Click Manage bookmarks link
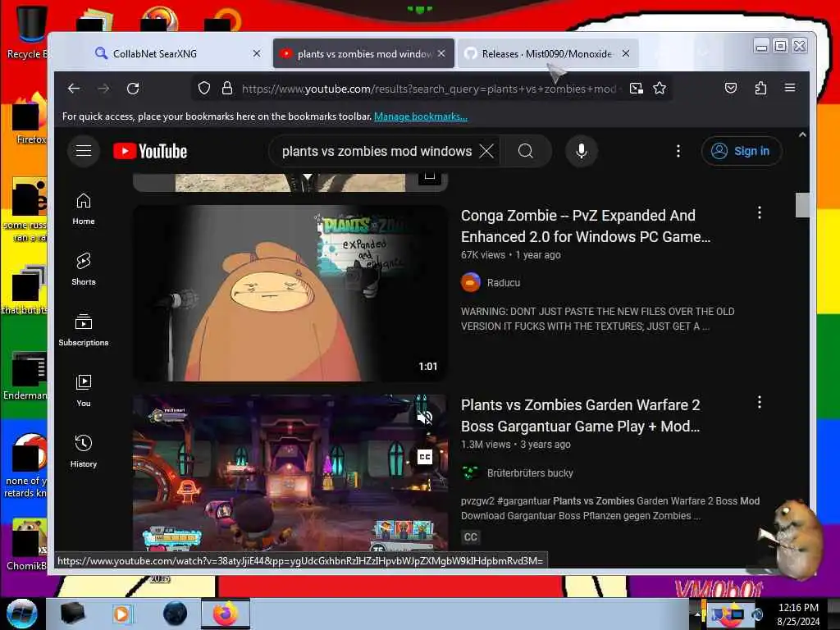This screenshot has width=840, height=630. (421, 116)
